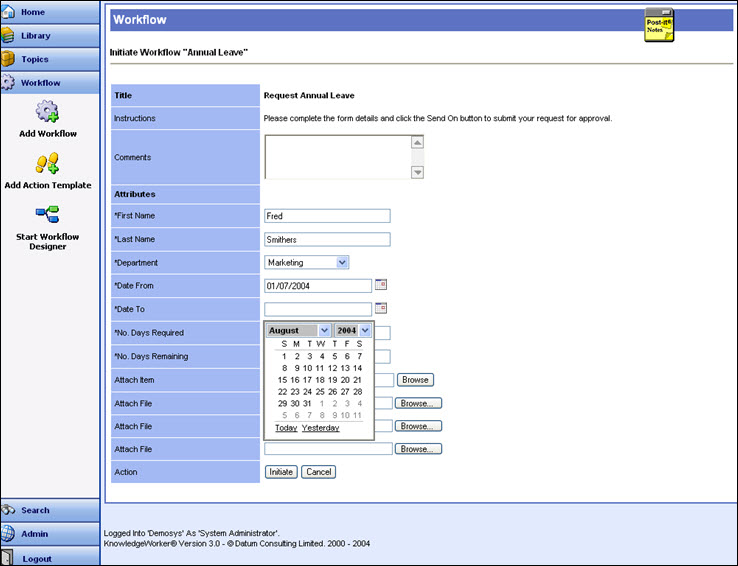Screen dimensions: 738x566
Task: Open calendar picker beside Date To field
Action: [381, 308]
